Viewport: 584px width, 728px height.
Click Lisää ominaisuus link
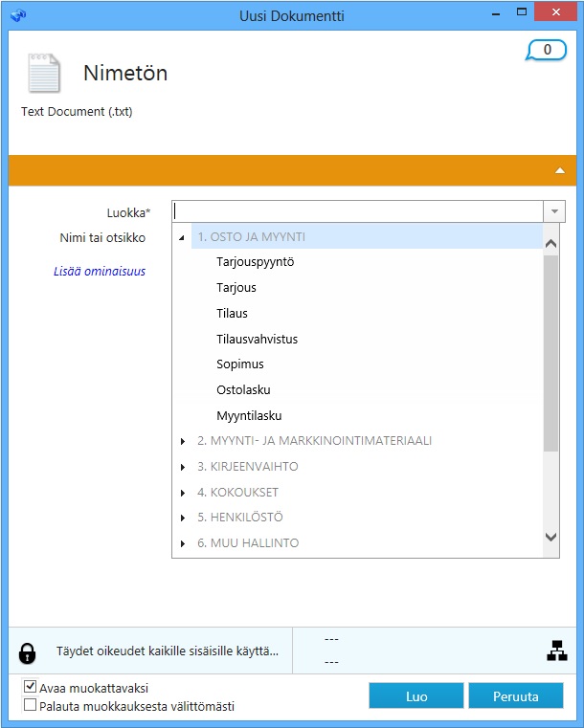(x=100, y=271)
